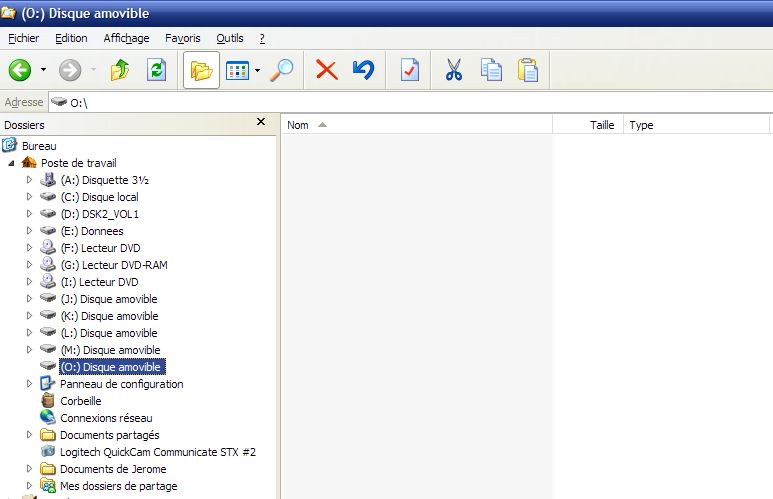Click the (J:) Disque amovible drive icon
This screenshot has height=499, width=773.
48,298
